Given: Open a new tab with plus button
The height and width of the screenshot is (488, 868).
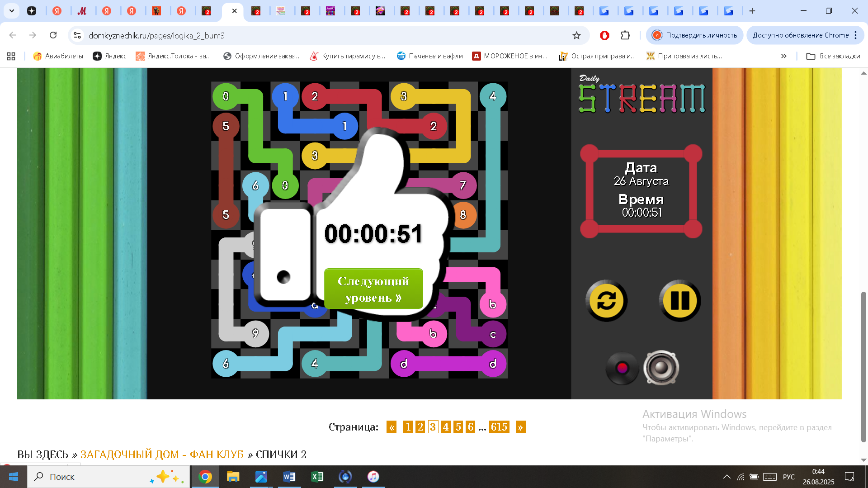Looking at the screenshot, I should pyautogui.click(x=752, y=11).
